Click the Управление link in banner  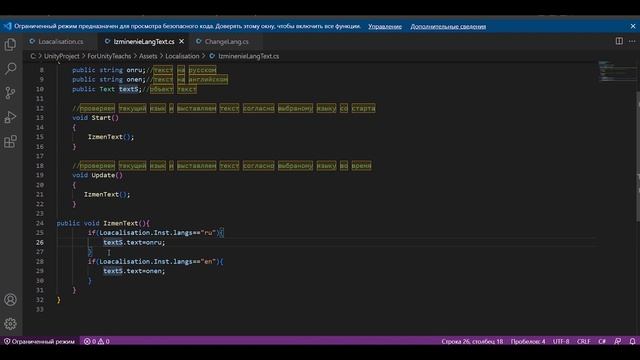coord(385,26)
